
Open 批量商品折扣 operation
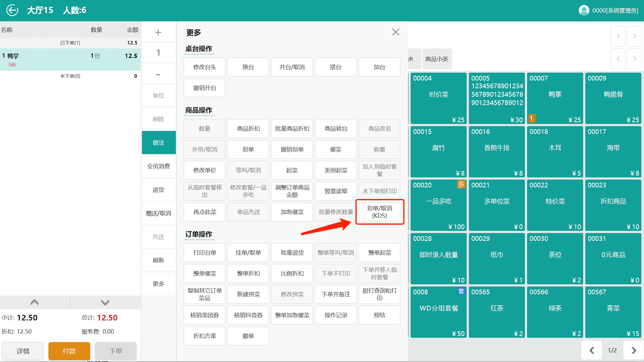(x=292, y=129)
